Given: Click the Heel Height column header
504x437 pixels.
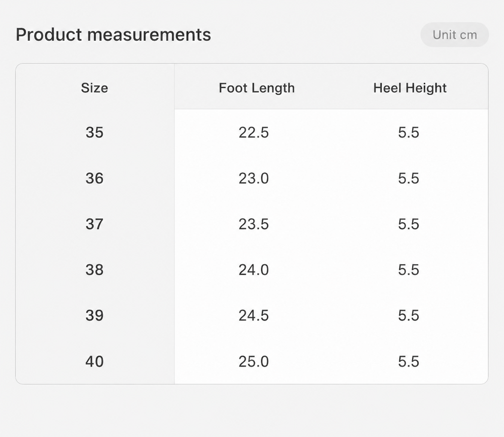Looking at the screenshot, I should (x=410, y=88).
